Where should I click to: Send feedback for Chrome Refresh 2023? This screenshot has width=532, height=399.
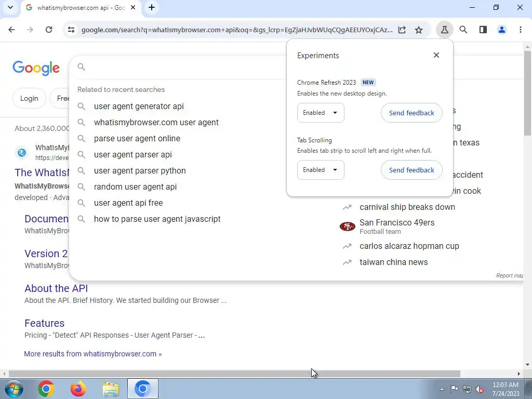point(411,113)
